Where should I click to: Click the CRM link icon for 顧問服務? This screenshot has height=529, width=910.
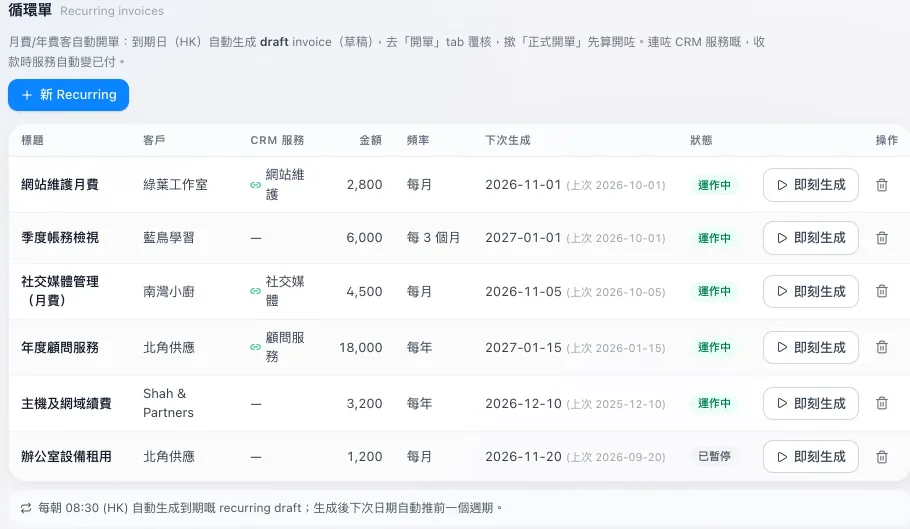click(255, 347)
